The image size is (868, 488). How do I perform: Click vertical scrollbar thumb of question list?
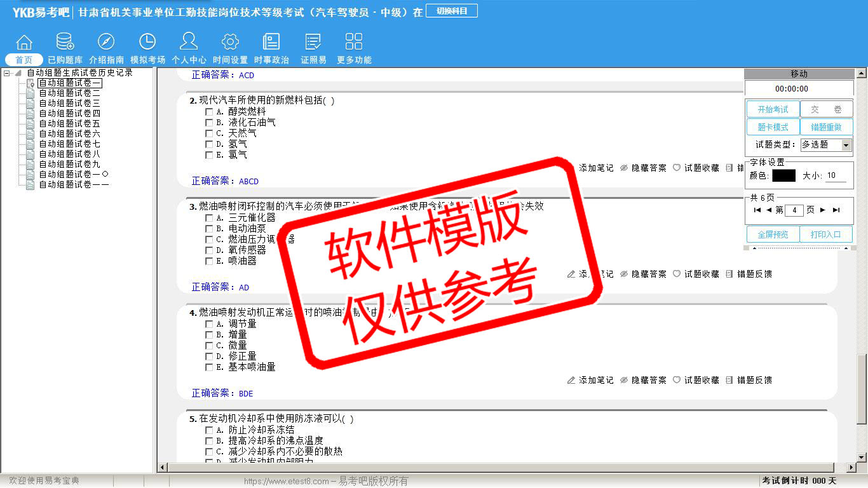(862, 390)
